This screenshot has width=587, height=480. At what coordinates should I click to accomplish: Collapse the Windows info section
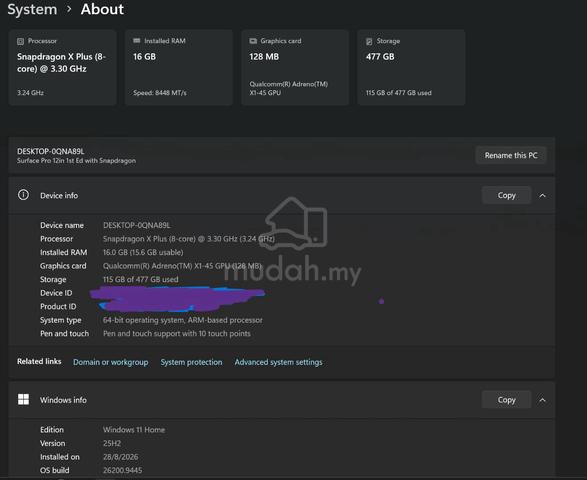pos(542,400)
